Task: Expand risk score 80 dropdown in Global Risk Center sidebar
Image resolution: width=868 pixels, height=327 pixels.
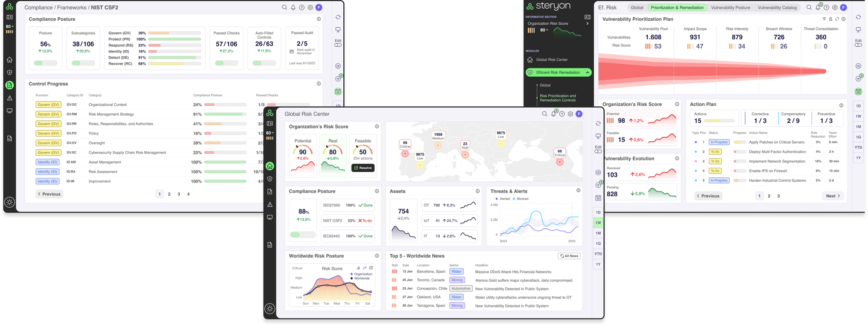Action: pyautogui.click(x=270, y=133)
